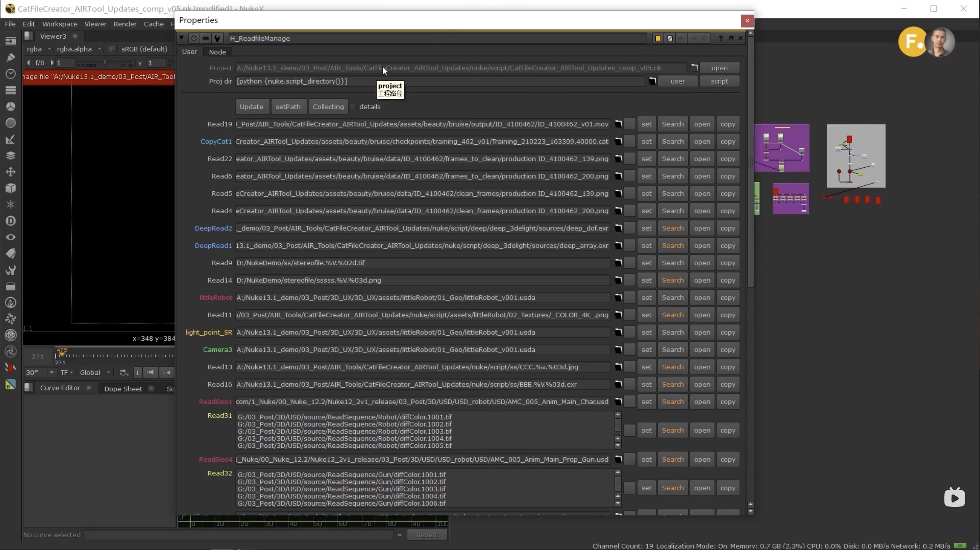Image resolution: width=980 pixels, height=550 pixels.
Task: Open the 3D cube nodes icon
Action: [x=10, y=188]
